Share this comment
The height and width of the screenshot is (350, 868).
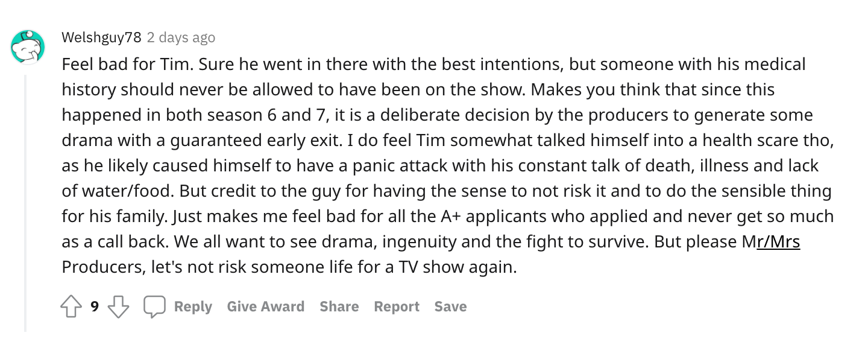point(339,307)
